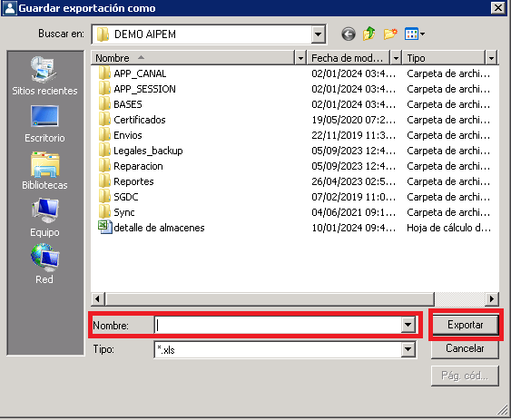Close the Guardar exportación como dialog

click(498, 8)
